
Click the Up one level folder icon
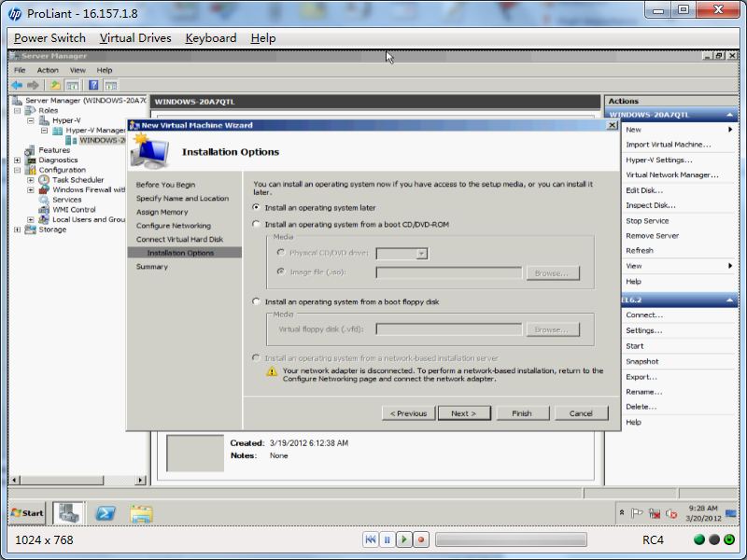point(55,85)
